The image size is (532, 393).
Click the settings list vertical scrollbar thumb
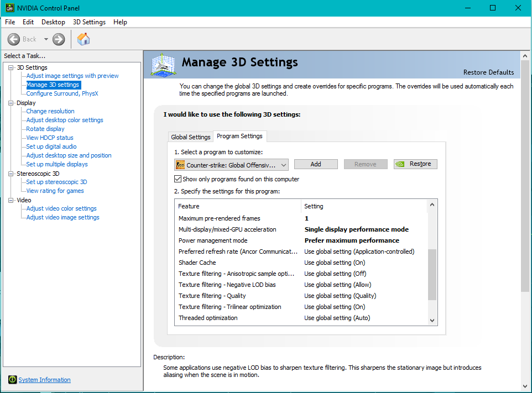(x=432, y=274)
